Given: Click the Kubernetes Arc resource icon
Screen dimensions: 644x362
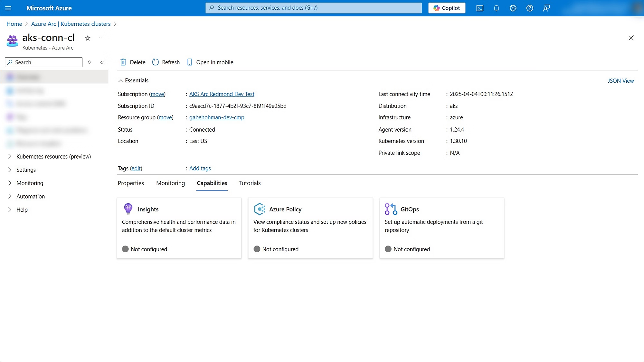Looking at the screenshot, I should tap(12, 41).
